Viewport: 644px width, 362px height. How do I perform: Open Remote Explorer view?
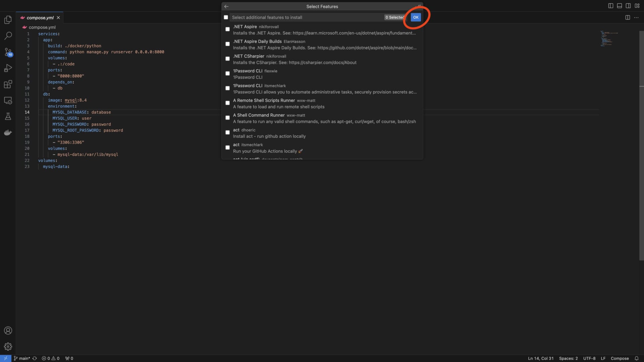8,100
